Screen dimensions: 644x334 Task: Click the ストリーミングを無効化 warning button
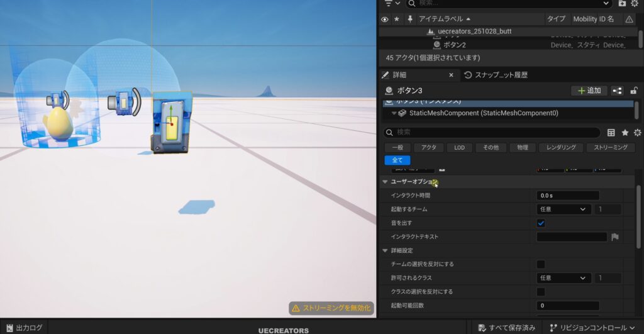pos(332,308)
